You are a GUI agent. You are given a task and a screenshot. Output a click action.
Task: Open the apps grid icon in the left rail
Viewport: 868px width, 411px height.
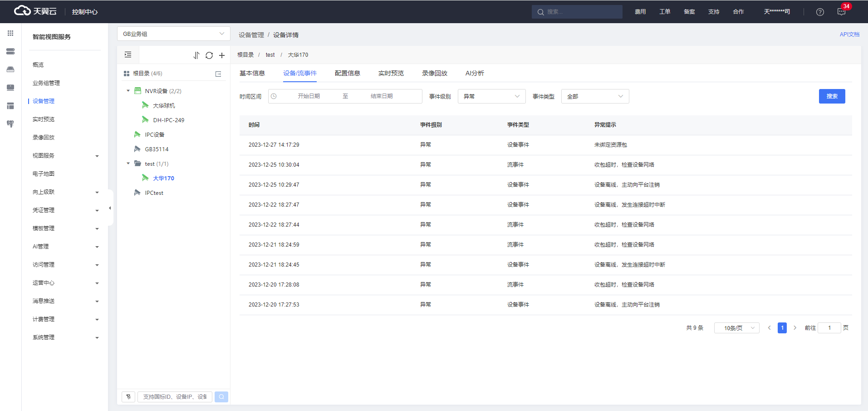pos(10,33)
